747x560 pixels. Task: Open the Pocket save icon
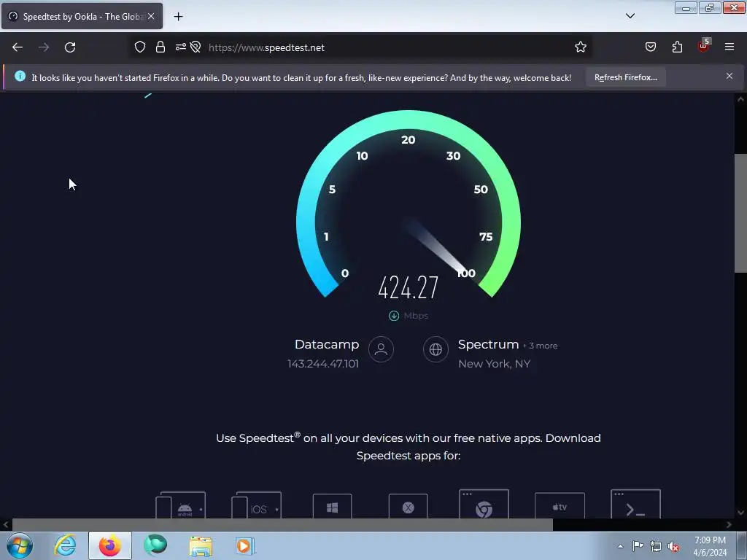651,47
